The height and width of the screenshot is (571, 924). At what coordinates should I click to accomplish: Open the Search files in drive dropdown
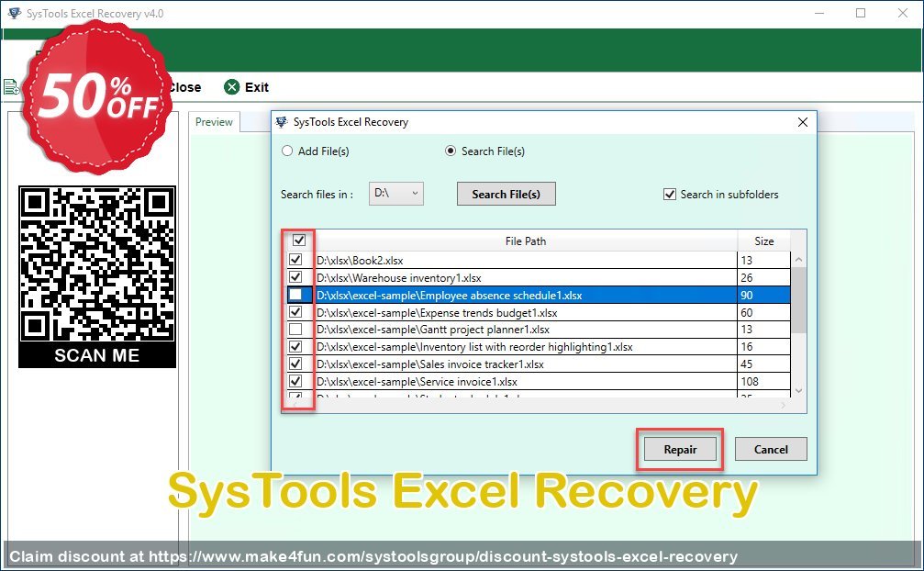point(396,194)
